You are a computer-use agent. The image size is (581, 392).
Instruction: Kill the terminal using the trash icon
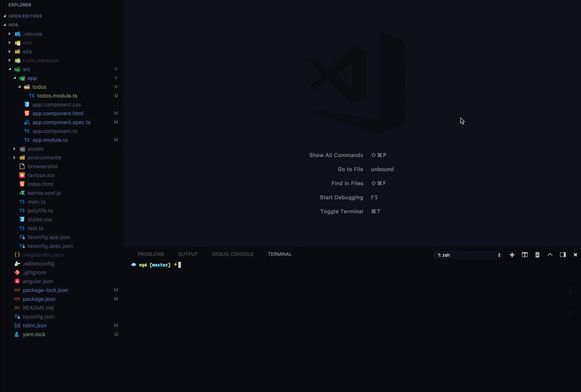[537, 255]
